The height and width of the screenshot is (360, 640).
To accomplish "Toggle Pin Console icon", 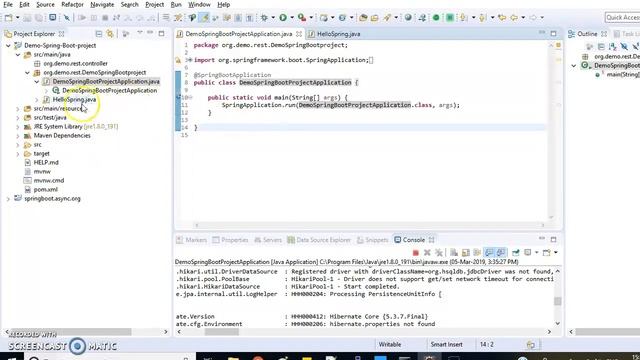I will click(x=516, y=253).
